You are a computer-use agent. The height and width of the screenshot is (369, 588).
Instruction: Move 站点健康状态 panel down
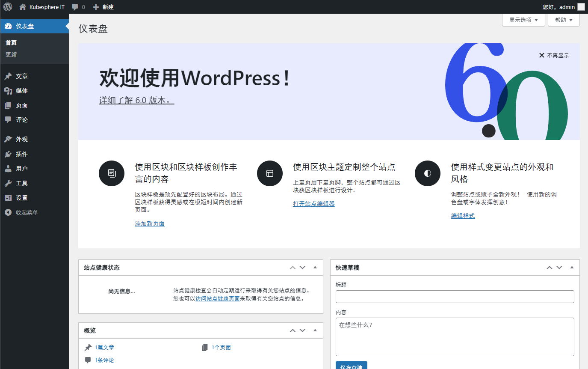coord(302,268)
